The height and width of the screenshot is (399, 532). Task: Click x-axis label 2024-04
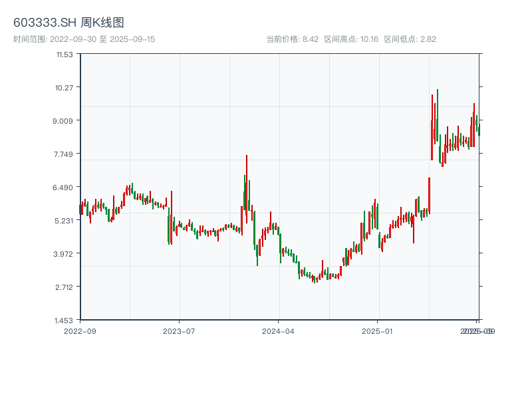point(278,331)
